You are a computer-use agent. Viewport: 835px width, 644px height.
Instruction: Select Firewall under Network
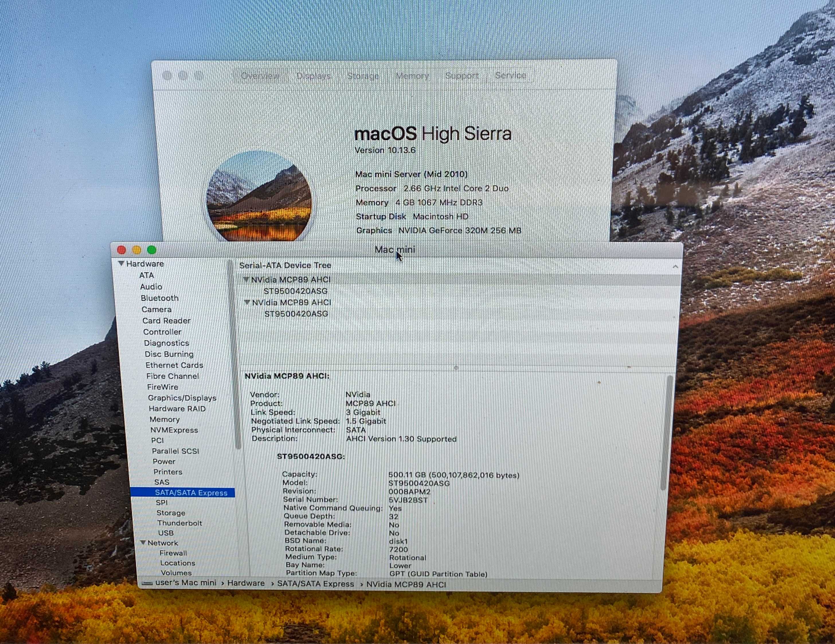pyautogui.click(x=173, y=553)
